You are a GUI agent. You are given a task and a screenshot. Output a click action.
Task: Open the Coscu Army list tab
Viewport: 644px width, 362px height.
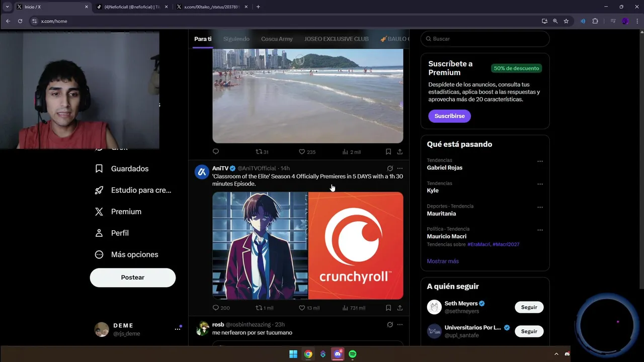coord(277,39)
